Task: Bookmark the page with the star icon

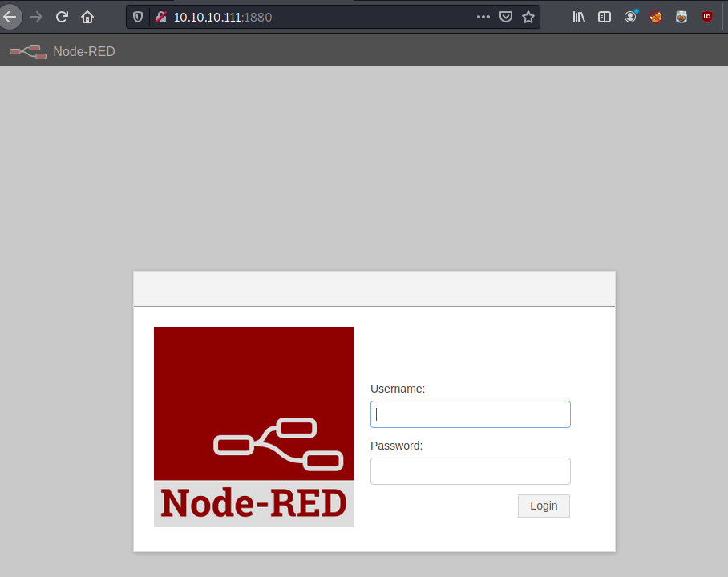Action: tap(528, 16)
